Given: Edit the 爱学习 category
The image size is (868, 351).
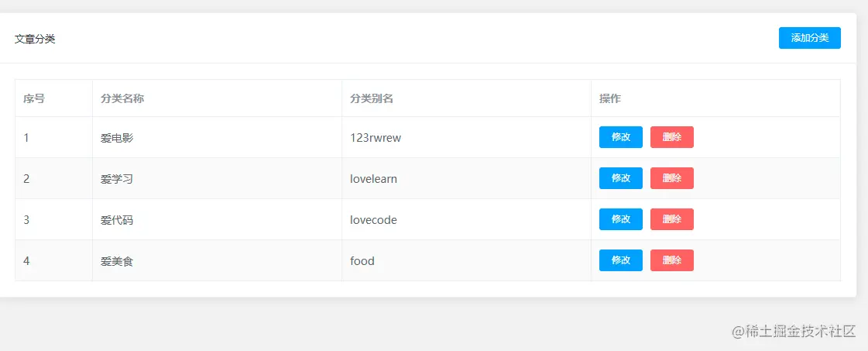Looking at the screenshot, I should coord(620,178).
